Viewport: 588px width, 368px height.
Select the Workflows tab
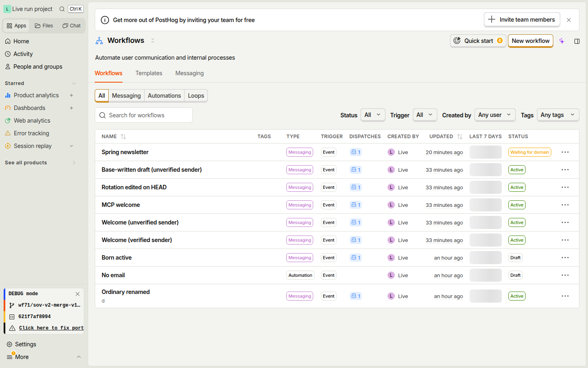[109, 73]
